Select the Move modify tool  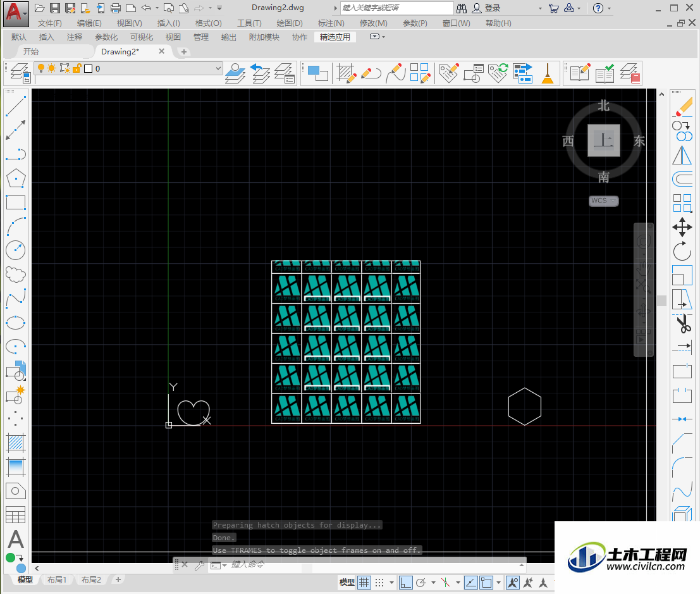click(682, 227)
